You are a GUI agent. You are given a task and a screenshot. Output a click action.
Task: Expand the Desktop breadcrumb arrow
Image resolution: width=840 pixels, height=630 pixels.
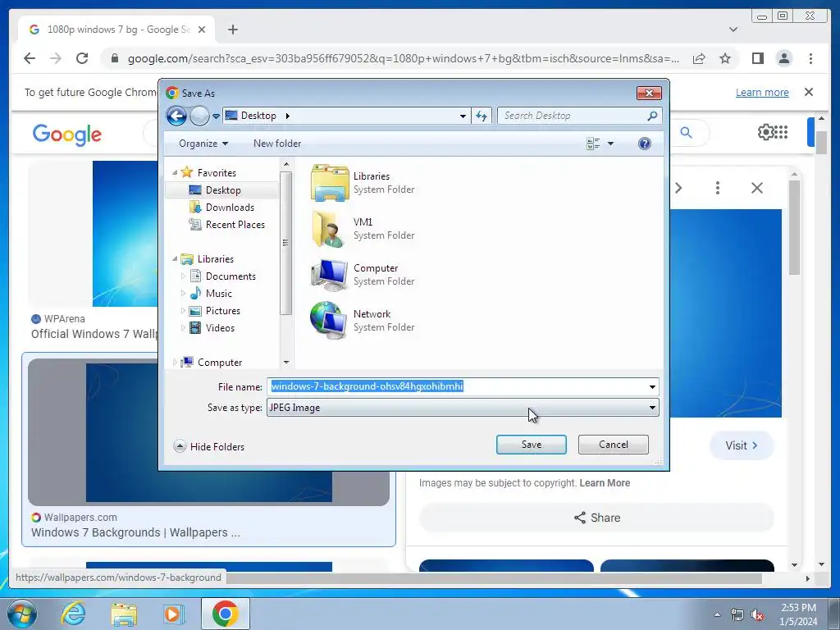(288, 116)
